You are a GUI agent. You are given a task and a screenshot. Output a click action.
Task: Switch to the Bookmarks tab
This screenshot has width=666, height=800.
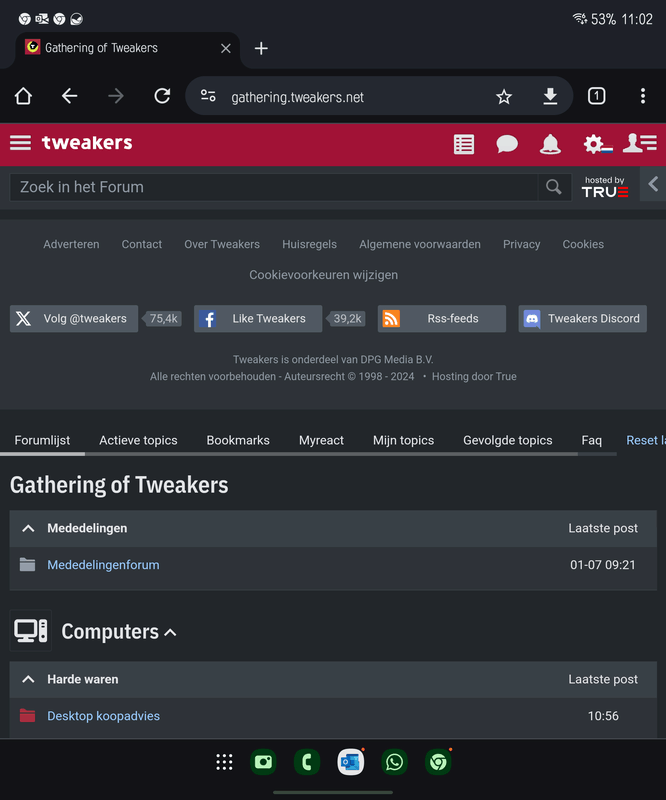click(238, 440)
